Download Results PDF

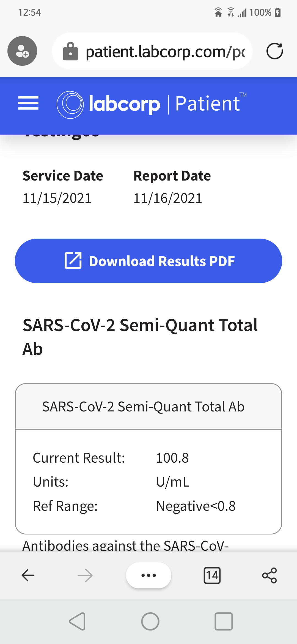coord(148,261)
